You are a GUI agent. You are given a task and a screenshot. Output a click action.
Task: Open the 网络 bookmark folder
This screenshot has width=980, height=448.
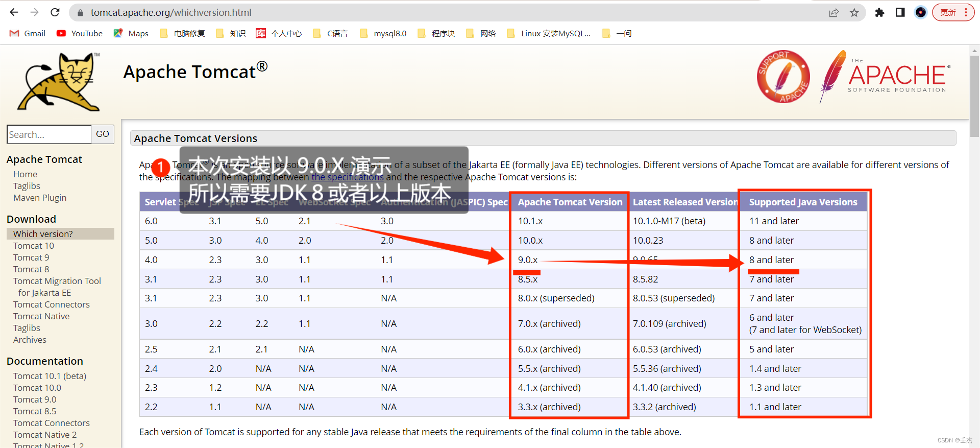click(481, 33)
